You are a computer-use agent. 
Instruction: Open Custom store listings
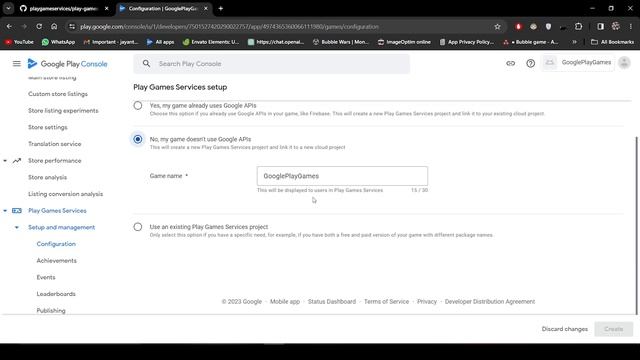tap(58, 94)
